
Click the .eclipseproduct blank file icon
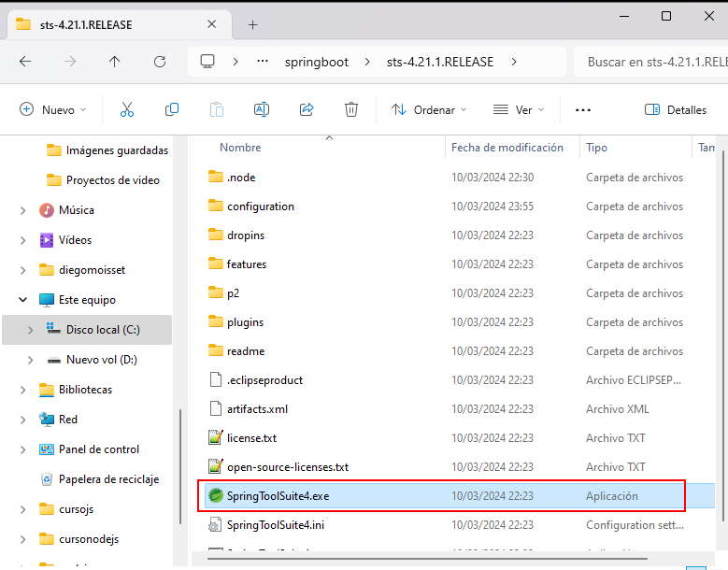coord(216,379)
